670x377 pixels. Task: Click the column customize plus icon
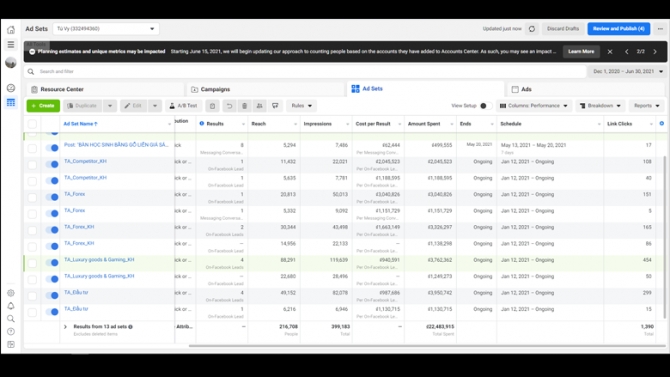pos(661,124)
